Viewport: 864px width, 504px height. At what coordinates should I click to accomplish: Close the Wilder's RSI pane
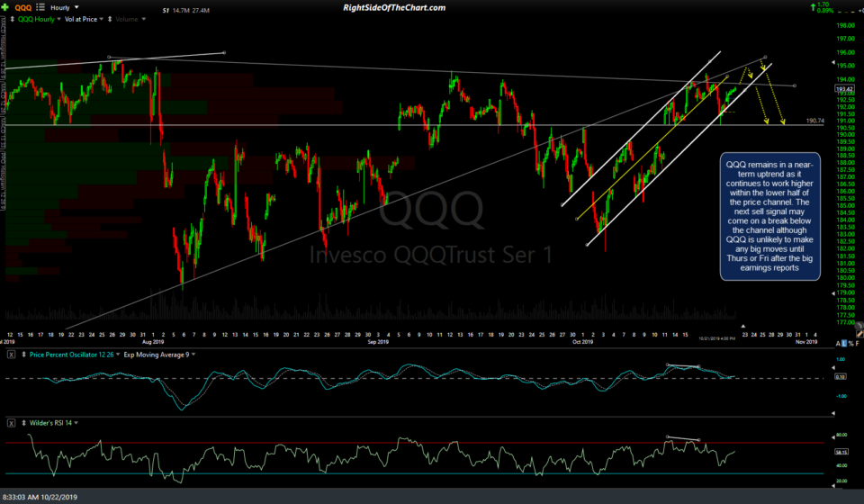pyautogui.click(x=11, y=423)
